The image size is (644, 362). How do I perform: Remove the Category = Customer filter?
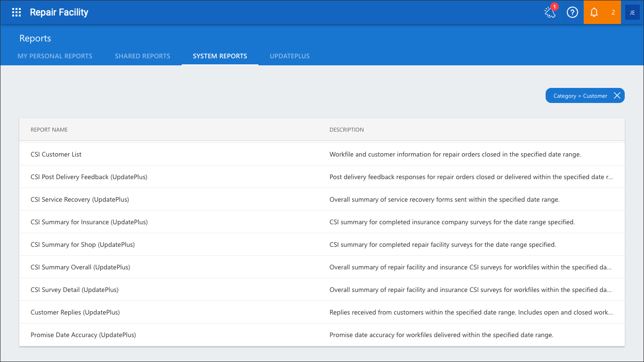(x=617, y=95)
